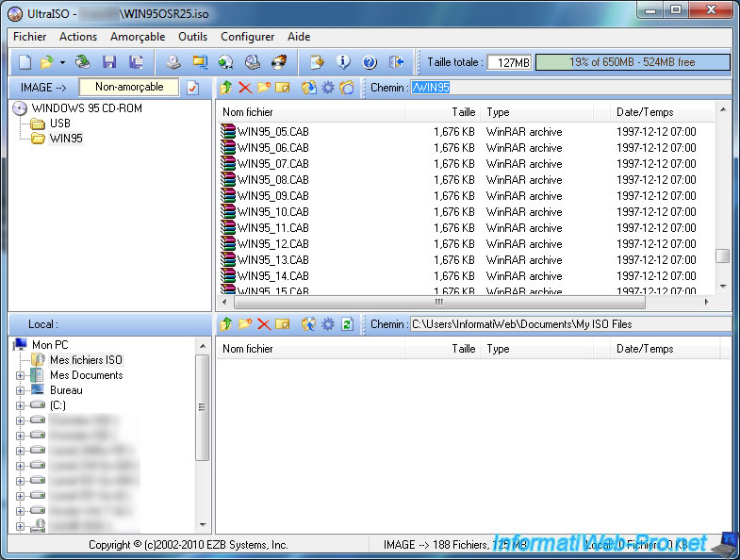Open the Configurer menu
The height and width of the screenshot is (560, 740).
(247, 37)
